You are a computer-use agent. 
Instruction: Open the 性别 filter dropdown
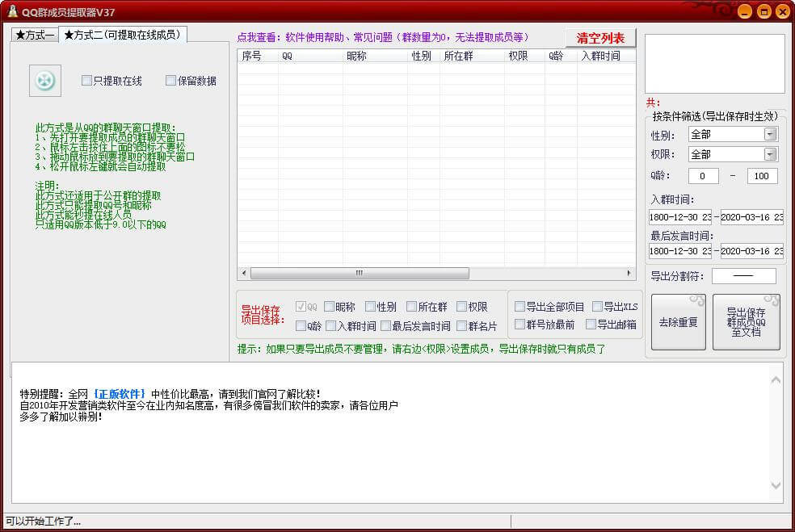point(770,134)
